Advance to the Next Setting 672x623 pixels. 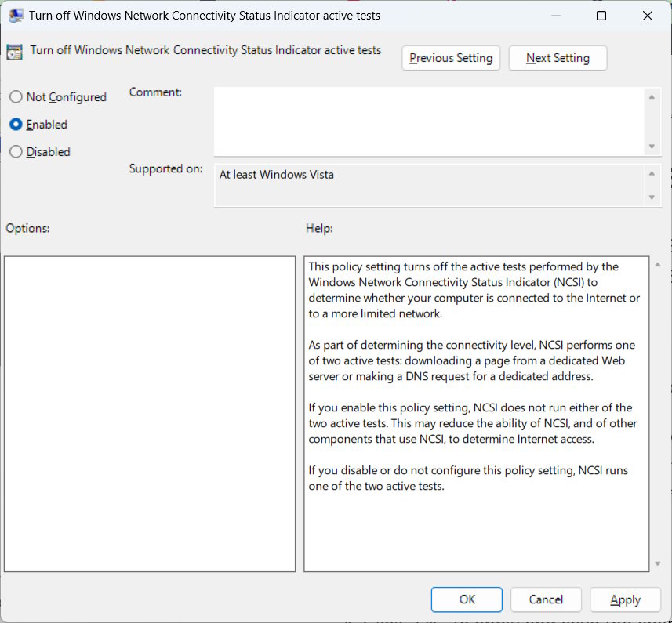coord(558,57)
